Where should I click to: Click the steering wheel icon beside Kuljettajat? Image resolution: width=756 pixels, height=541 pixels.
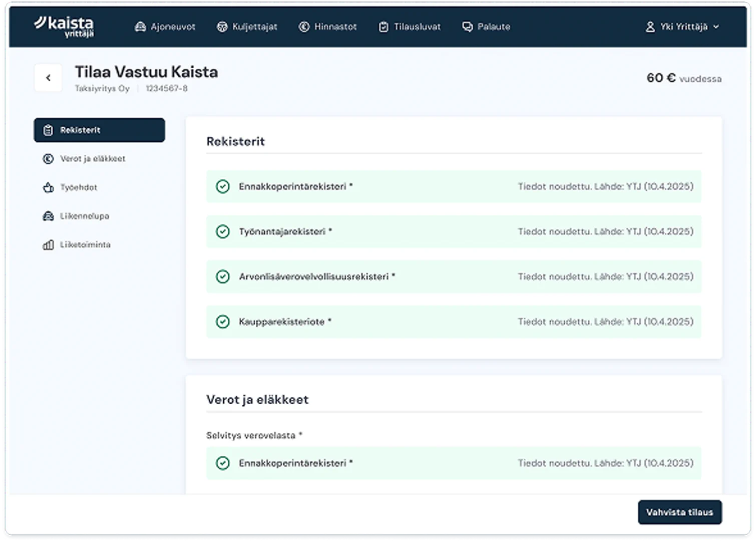click(222, 27)
